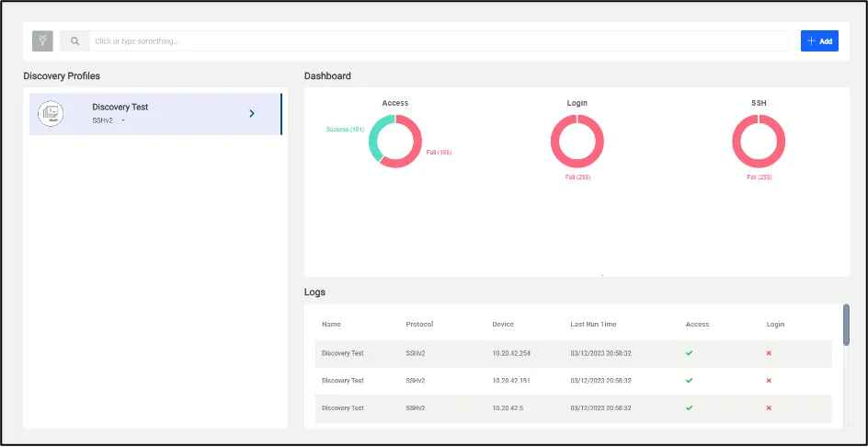Image resolution: width=868 pixels, height=447 pixels.
Task: Click the green access checkmark for 10.20.42.191
Action: click(x=690, y=381)
